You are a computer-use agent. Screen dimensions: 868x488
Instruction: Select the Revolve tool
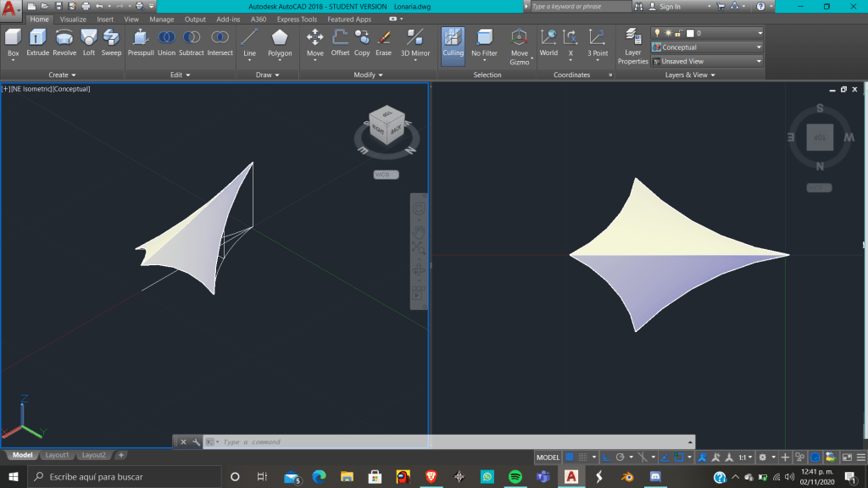pos(64,42)
